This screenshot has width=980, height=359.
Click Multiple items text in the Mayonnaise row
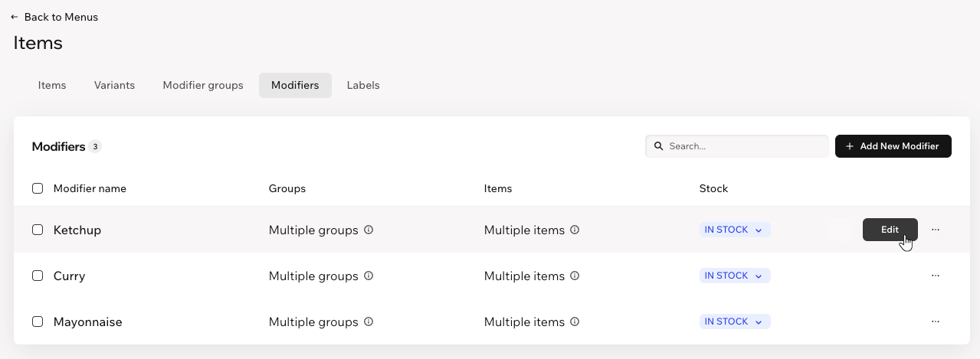(524, 321)
